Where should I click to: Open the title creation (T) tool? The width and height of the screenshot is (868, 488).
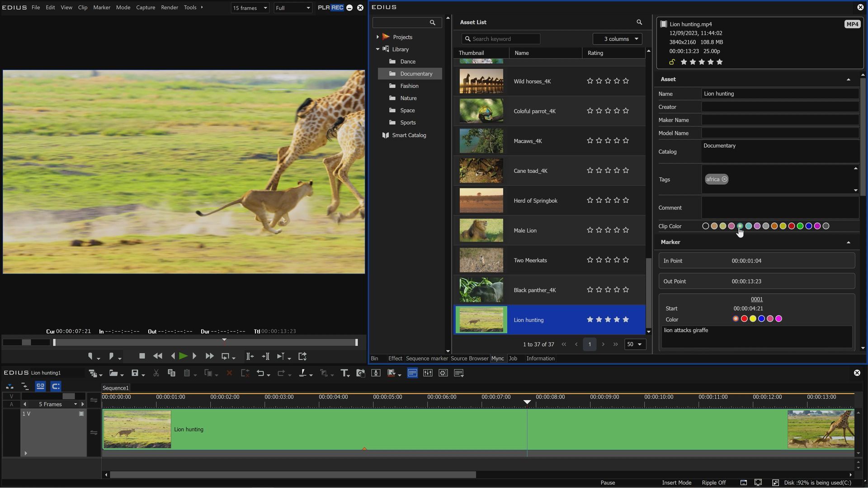[344, 373]
